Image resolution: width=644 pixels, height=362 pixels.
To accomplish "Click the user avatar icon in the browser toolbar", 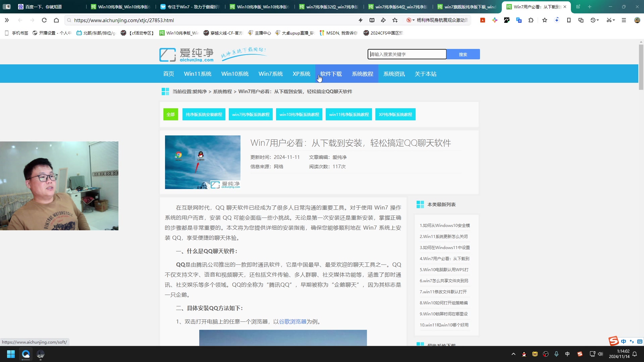I will (x=637, y=20).
